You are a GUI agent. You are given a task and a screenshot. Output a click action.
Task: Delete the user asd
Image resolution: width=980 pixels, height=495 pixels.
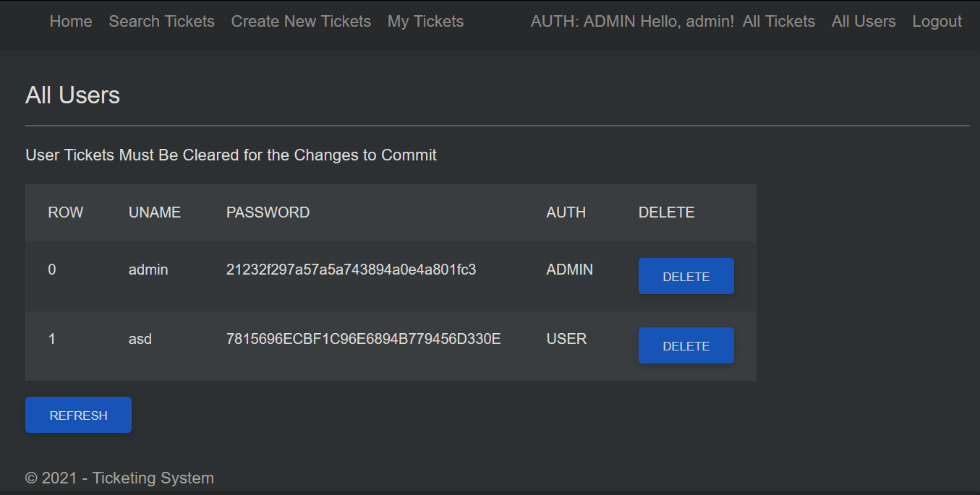coord(686,345)
